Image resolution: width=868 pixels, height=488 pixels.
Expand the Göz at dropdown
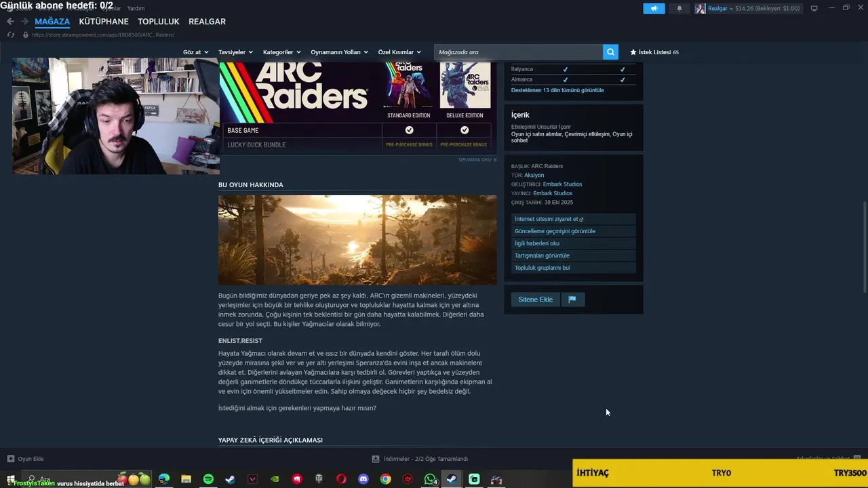tap(195, 52)
